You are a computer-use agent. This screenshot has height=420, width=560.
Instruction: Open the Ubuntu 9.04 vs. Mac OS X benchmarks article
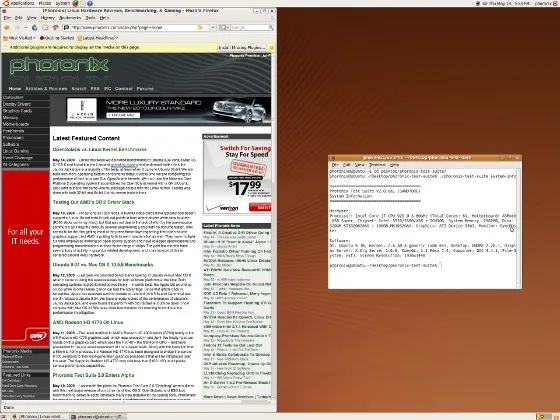103,265
